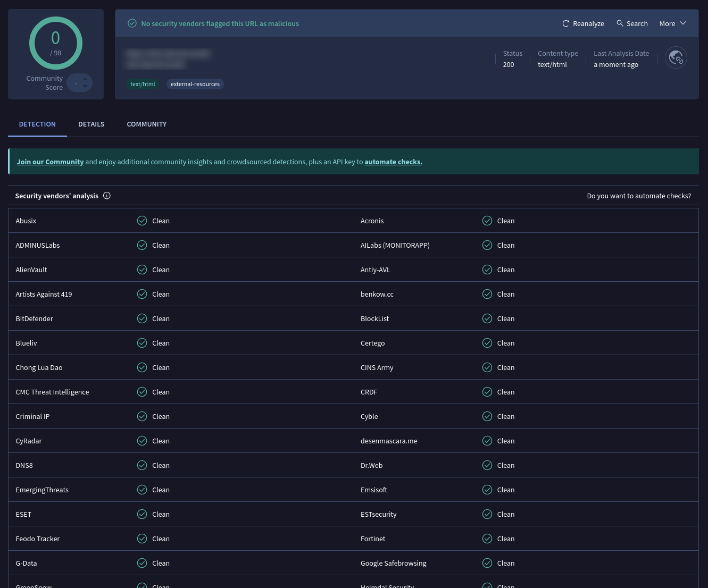The height and width of the screenshot is (588, 708).
Task: Click the Clean check icon for Google Safebrowsing
Action: [487, 563]
